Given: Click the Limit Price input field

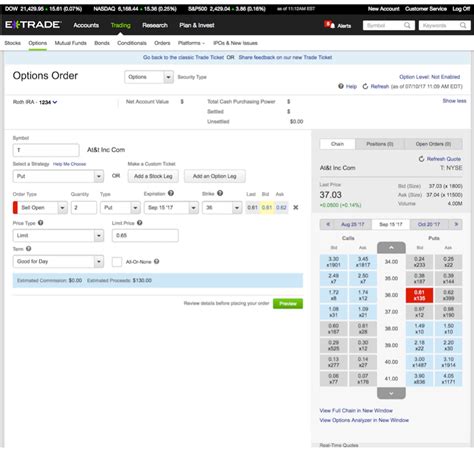Looking at the screenshot, I should pos(145,235).
